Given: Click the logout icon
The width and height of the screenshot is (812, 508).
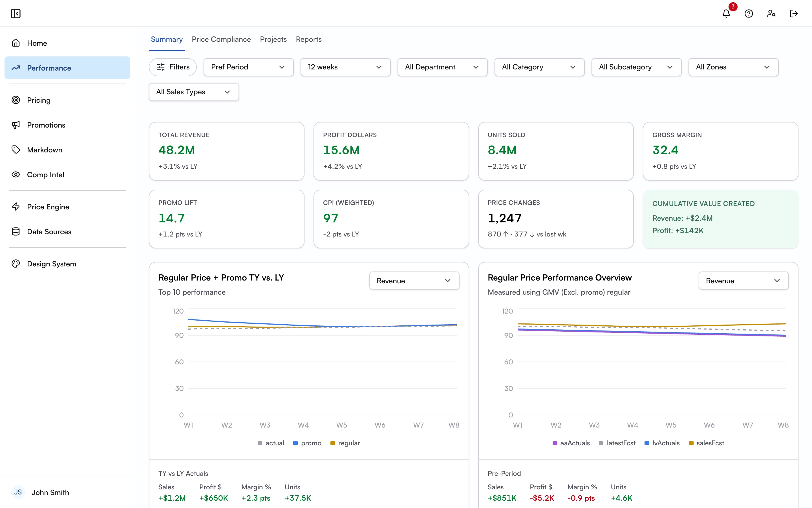Looking at the screenshot, I should [x=794, y=14].
